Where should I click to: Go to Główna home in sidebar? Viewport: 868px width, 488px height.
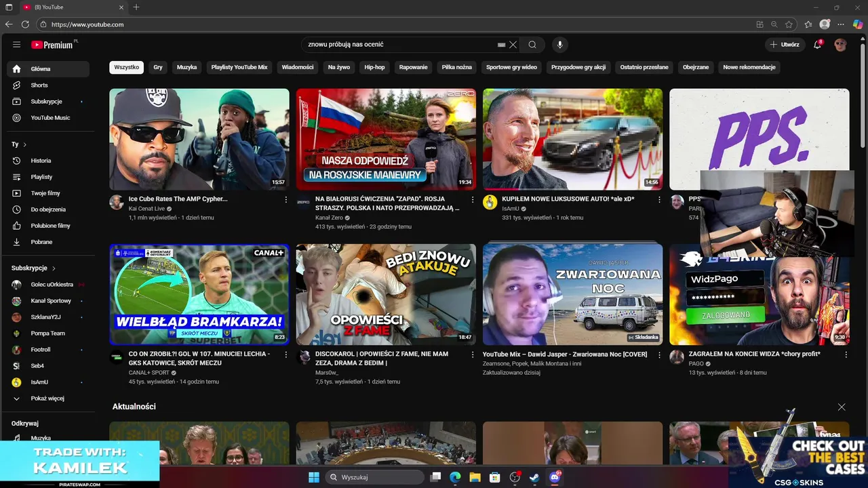coord(48,69)
